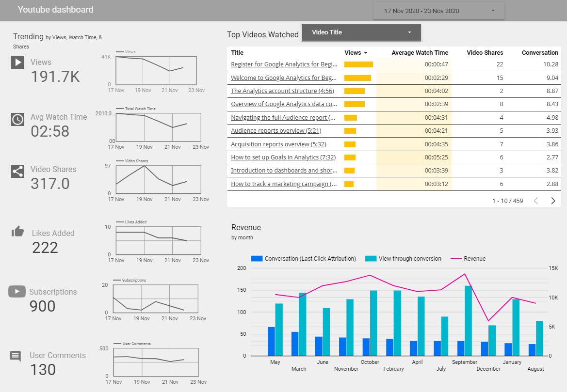Click the thumbs-up icon for Likes Added
This screenshot has width=567, height=392.
tap(17, 232)
